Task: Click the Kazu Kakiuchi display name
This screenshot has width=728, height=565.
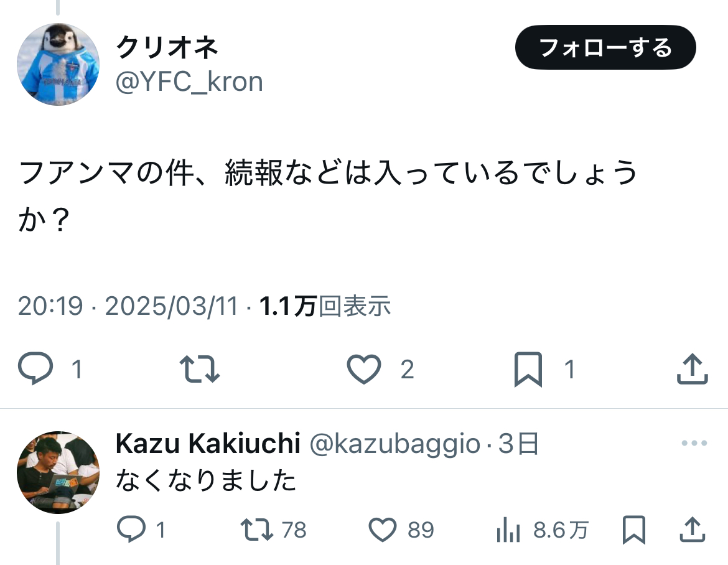Action: pos(208,444)
